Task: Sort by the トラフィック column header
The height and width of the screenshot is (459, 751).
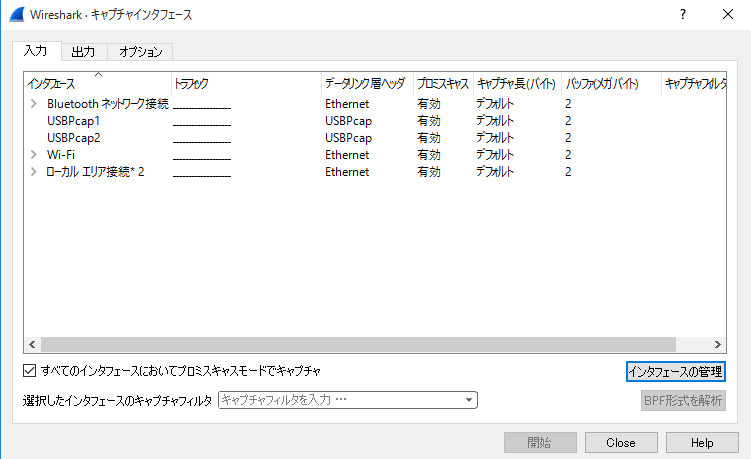Action: [246, 83]
